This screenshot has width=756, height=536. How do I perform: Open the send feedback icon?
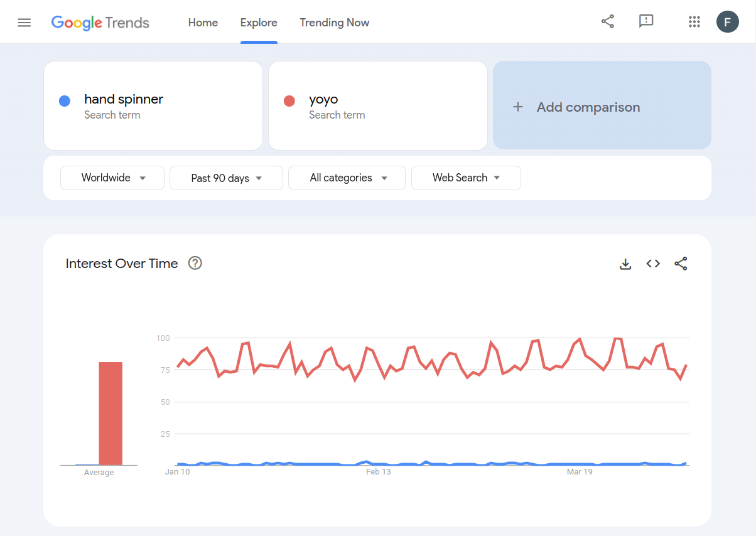pos(646,22)
